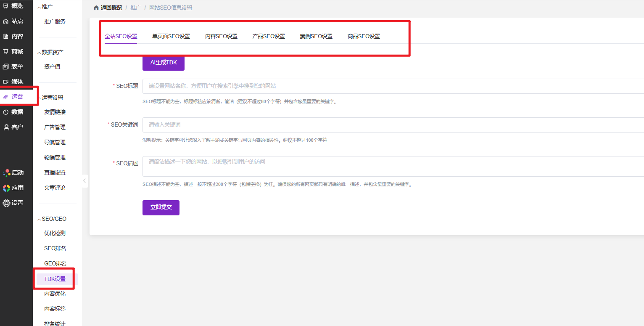
Task: Open 应用 via the colorful circle icon
Action: (6, 188)
